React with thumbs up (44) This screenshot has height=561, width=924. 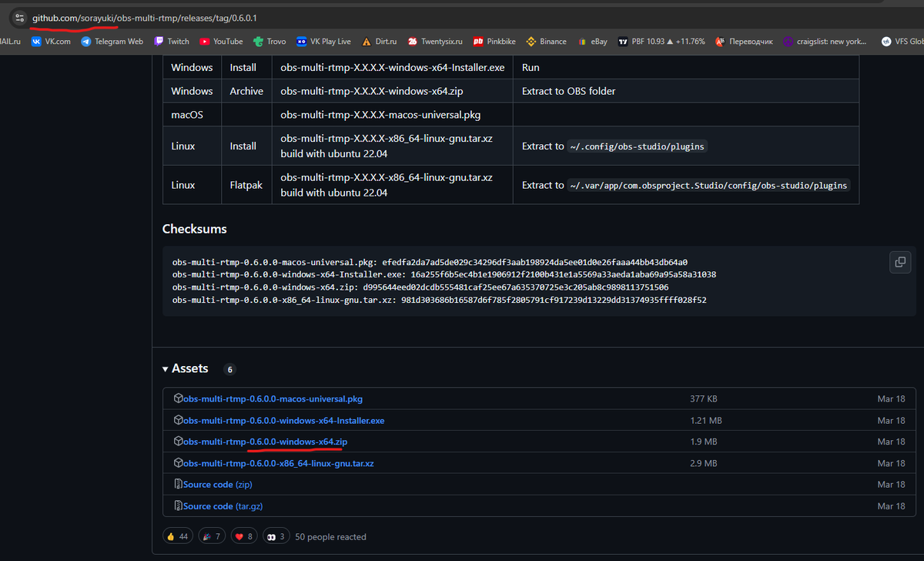[176, 536]
